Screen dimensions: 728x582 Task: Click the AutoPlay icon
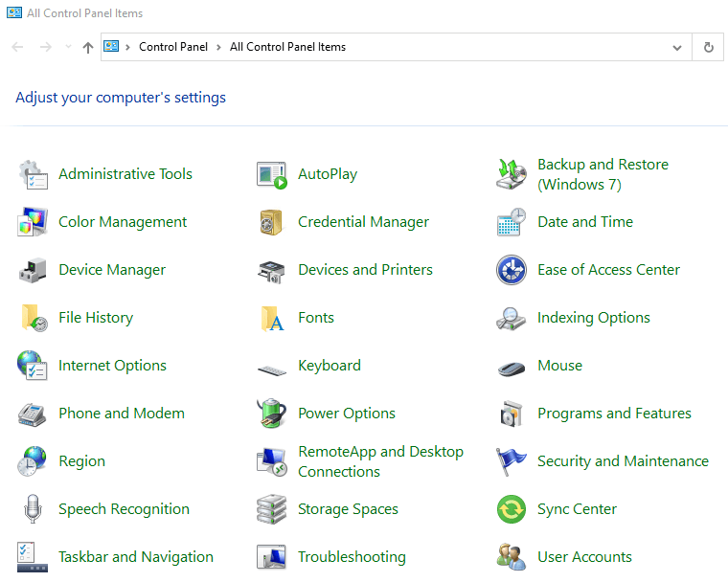point(272,174)
